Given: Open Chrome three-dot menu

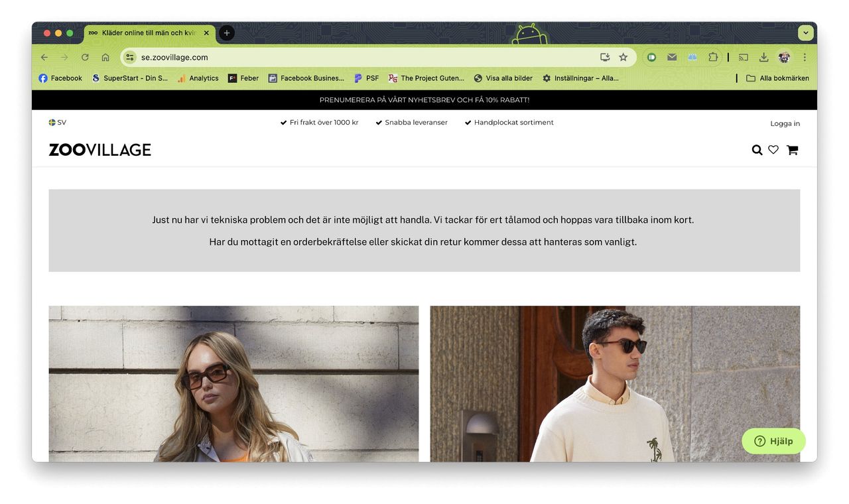Looking at the screenshot, I should point(805,57).
